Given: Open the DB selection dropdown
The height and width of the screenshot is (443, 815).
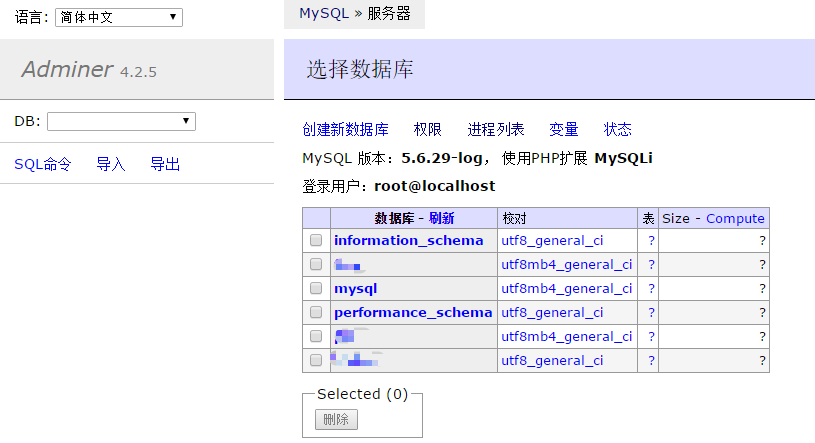Looking at the screenshot, I should point(121,121).
